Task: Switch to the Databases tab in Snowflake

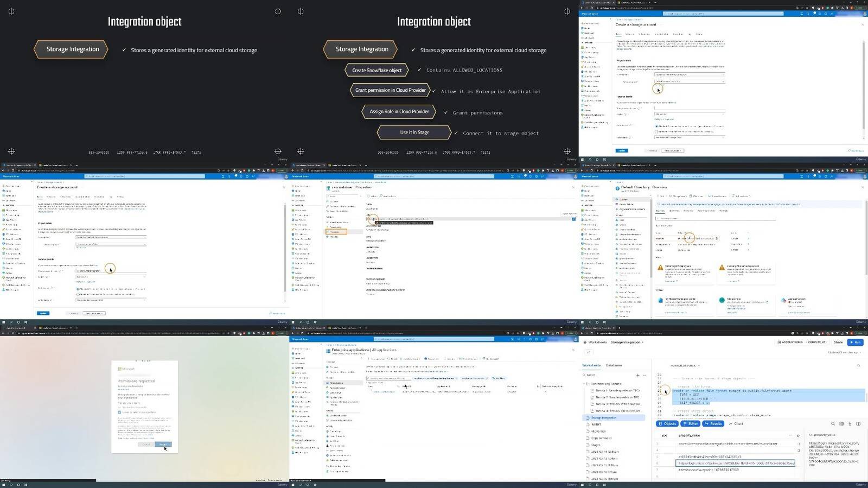Action: pos(614,365)
